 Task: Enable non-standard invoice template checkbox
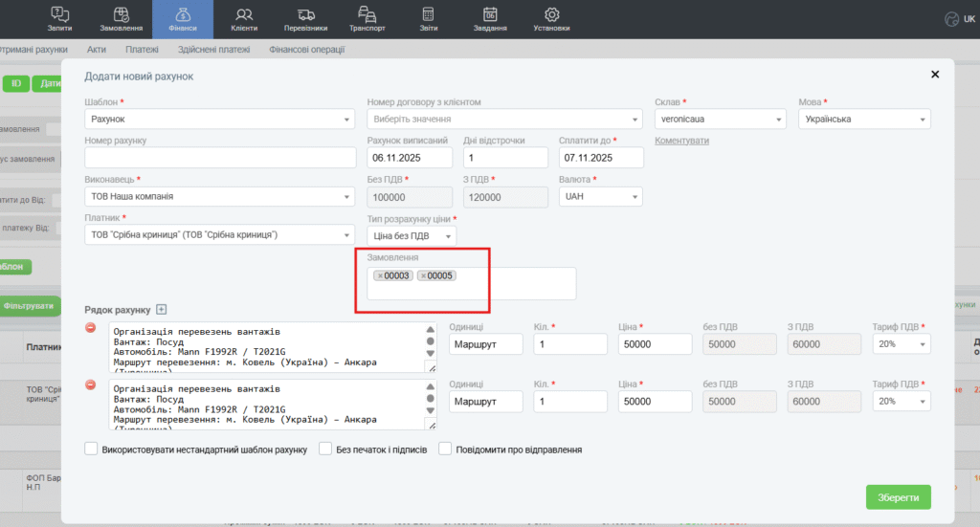pyautogui.click(x=91, y=449)
